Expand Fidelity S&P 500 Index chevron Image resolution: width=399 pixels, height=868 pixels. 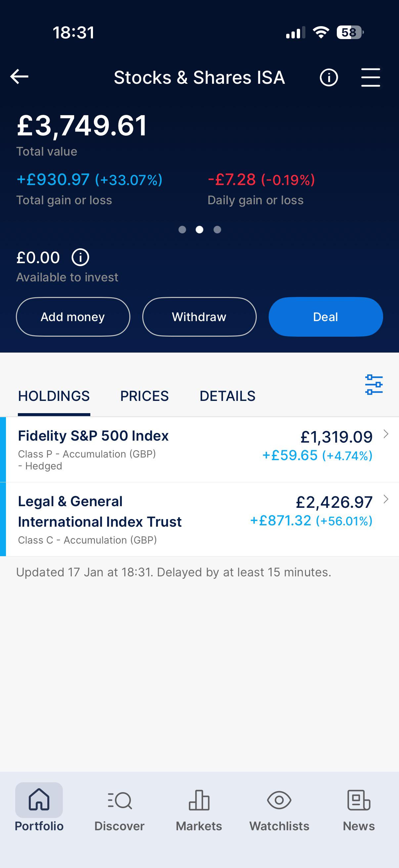click(386, 434)
